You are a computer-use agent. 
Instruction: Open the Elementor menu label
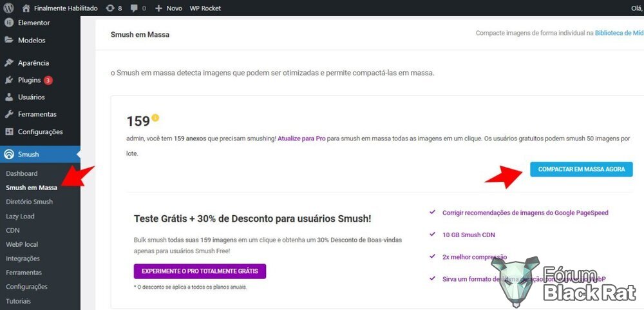click(33, 23)
